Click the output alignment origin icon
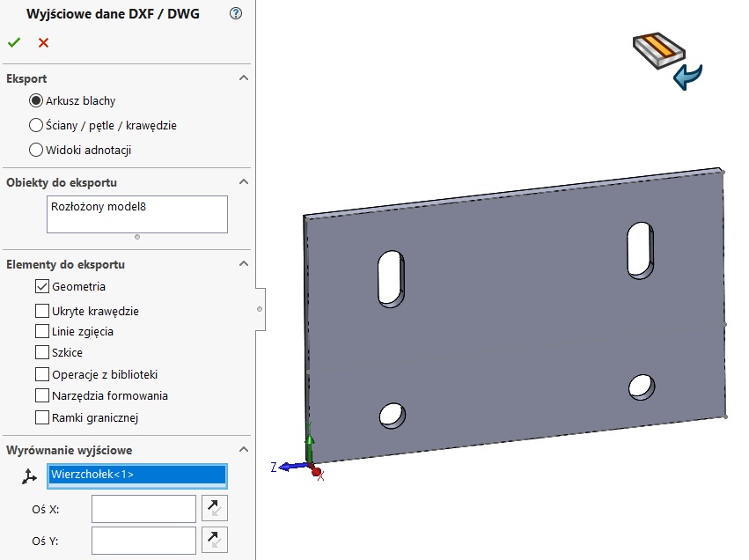This screenshot has height=560, width=749. (x=29, y=476)
